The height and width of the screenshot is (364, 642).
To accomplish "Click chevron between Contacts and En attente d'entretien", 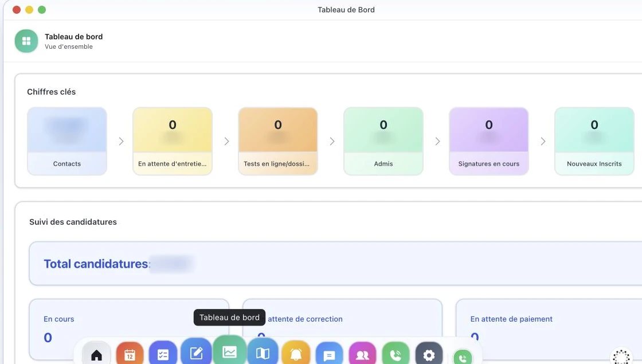I will (121, 141).
